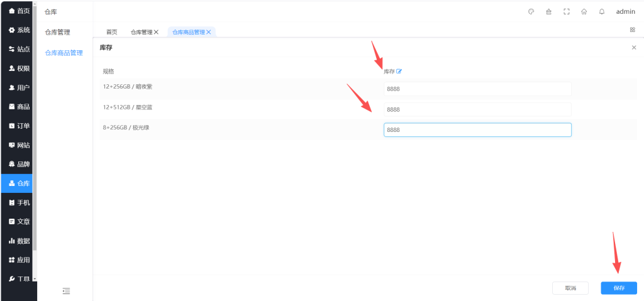Click the home icon in top bar
The image size is (644, 301).
[x=584, y=11]
